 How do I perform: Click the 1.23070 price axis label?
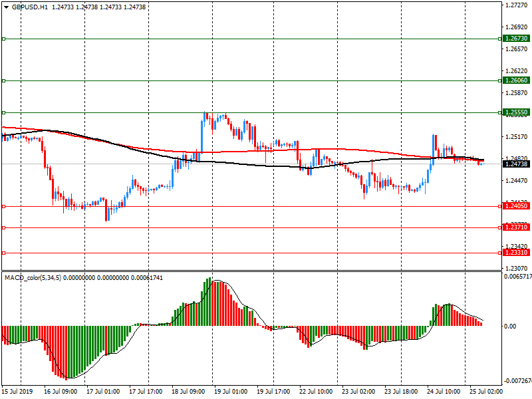tap(517, 269)
